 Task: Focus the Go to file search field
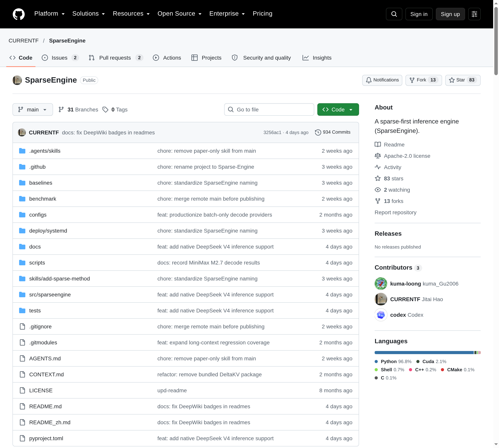269,109
